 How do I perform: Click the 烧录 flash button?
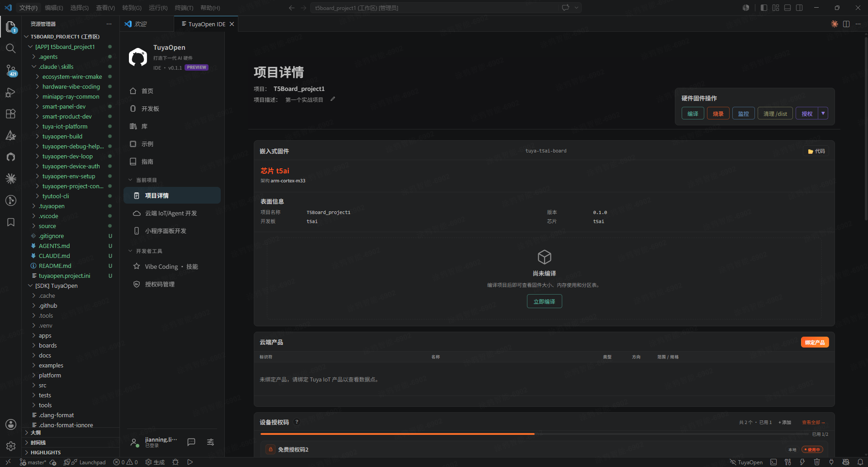pyautogui.click(x=718, y=114)
